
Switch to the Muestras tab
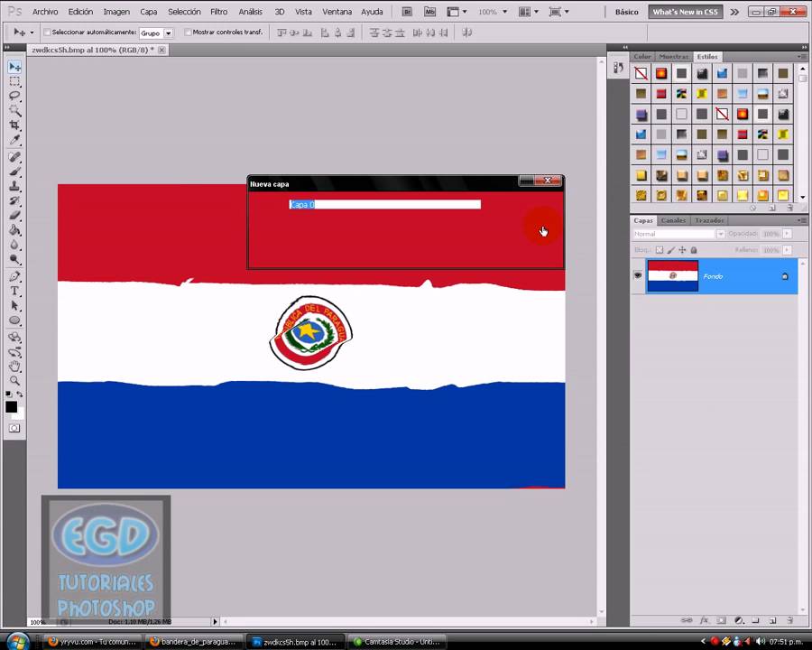pyautogui.click(x=673, y=57)
